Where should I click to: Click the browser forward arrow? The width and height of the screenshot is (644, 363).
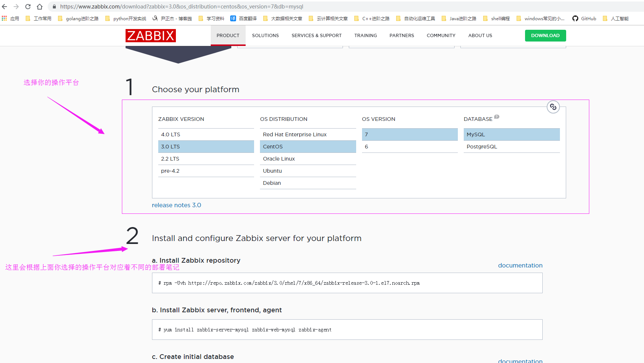pos(16,7)
